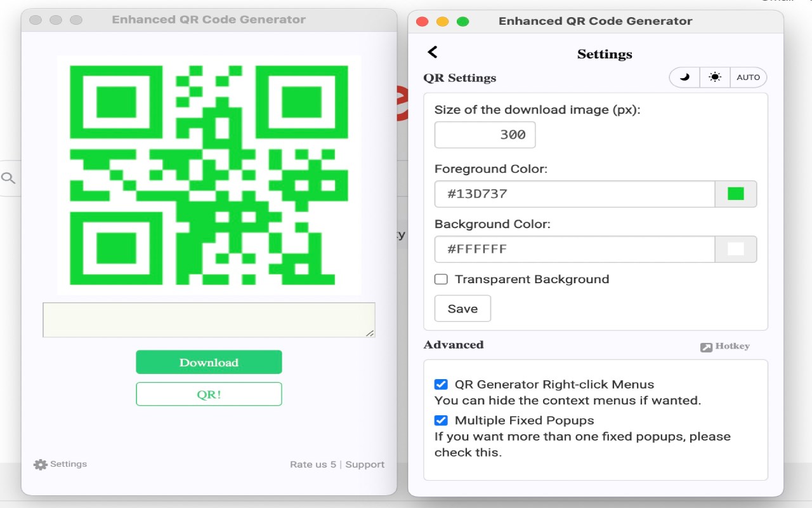Uncheck QR Generator Right-click Menus
The height and width of the screenshot is (508, 812).
click(441, 384)
